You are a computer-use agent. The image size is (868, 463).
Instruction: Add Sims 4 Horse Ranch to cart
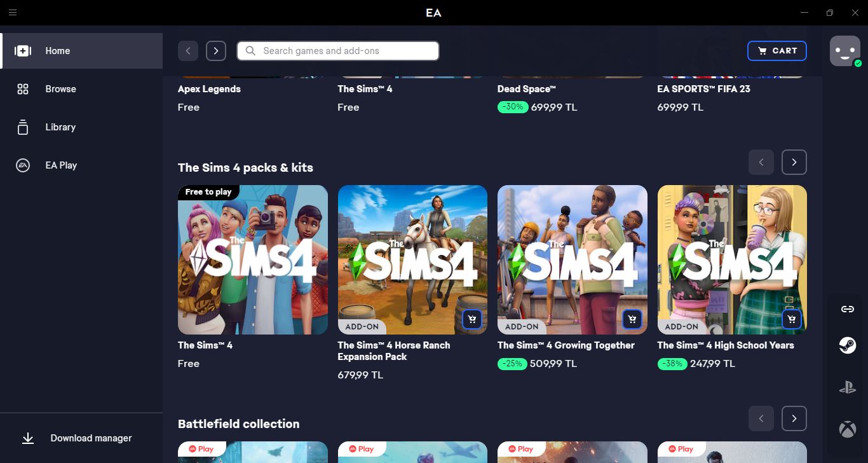[472, 319]
